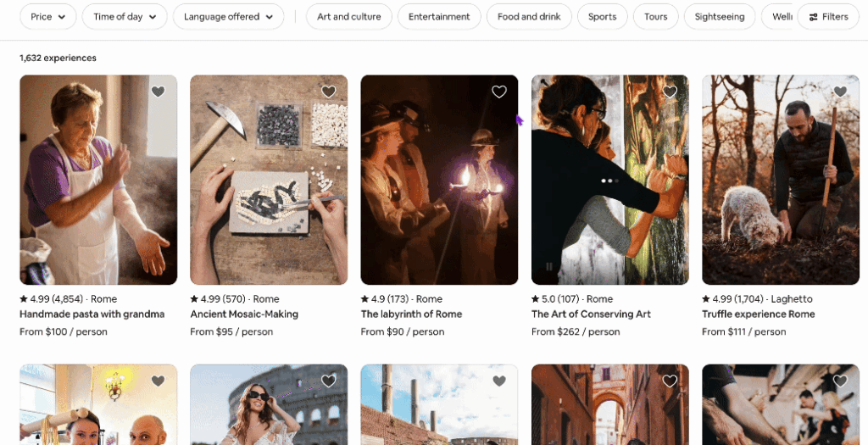Switch to the Tours category
This screenshot has height=445, width=868.
tap(655, 17)
